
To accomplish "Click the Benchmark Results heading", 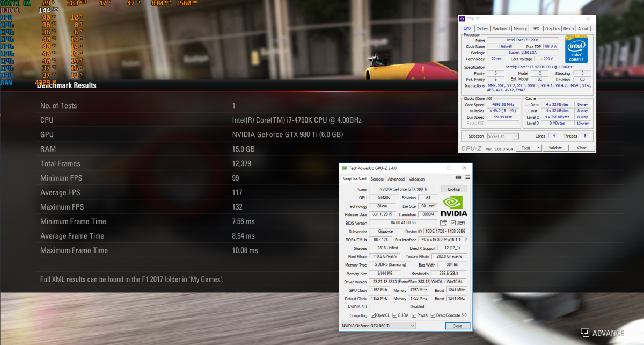I will pos(66,85).
